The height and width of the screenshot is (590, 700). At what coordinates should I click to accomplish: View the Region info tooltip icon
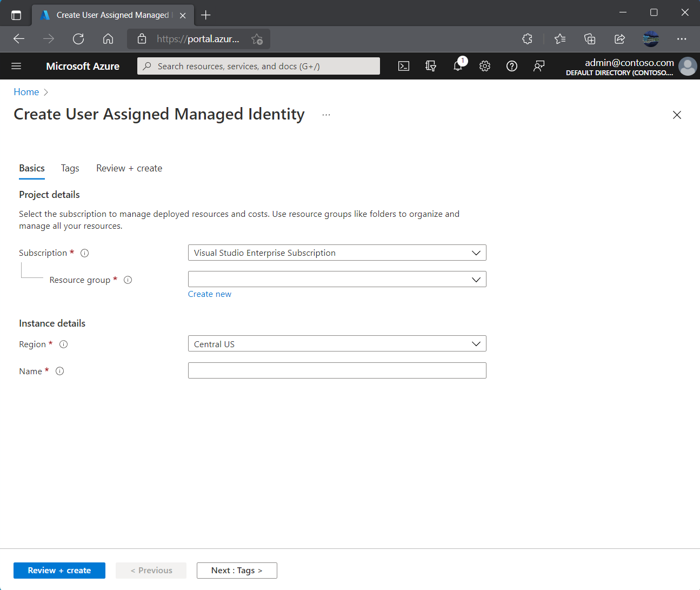coord(63,344)
